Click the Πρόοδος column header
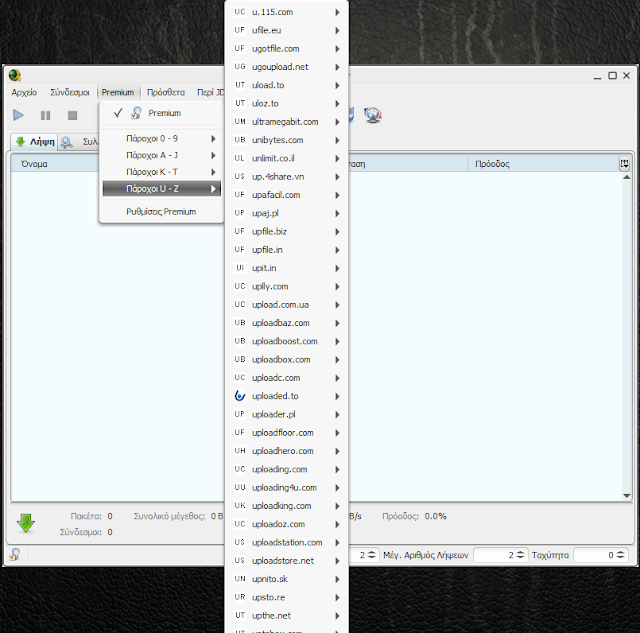 coord(543,164)
